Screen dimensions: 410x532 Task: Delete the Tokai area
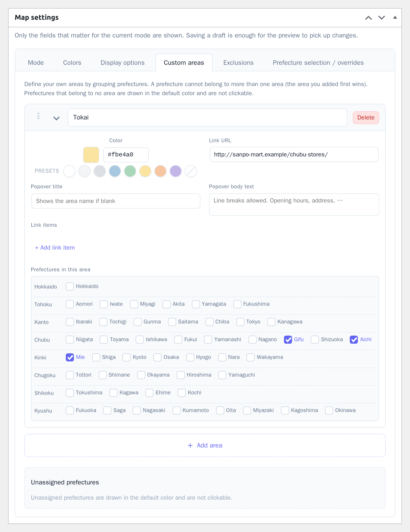click(366, 118)
